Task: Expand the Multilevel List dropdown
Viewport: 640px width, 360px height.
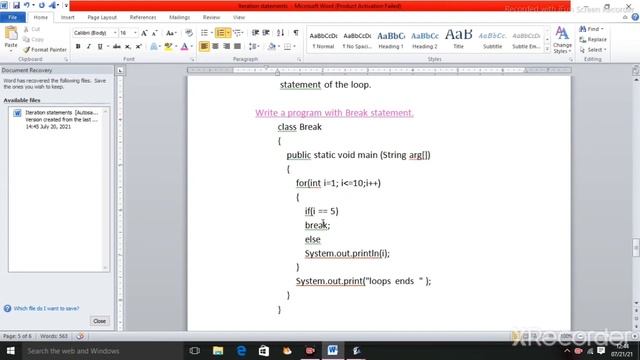Action: (x=242, y=33)
